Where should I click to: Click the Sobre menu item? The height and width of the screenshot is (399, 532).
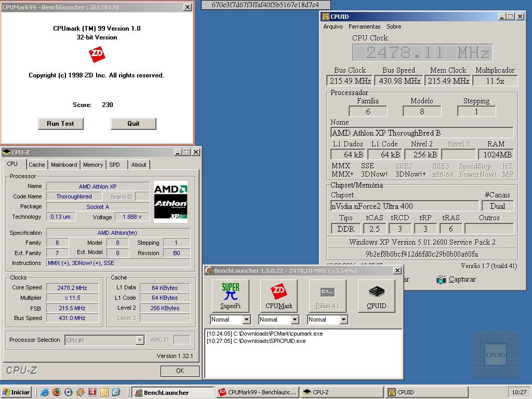394,26
